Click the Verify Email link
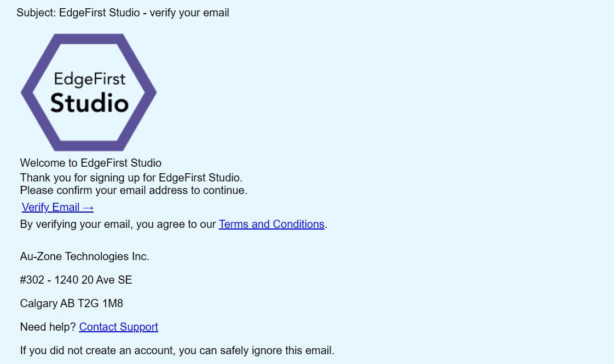The image size is (614, 364). [x=51, y=207]
